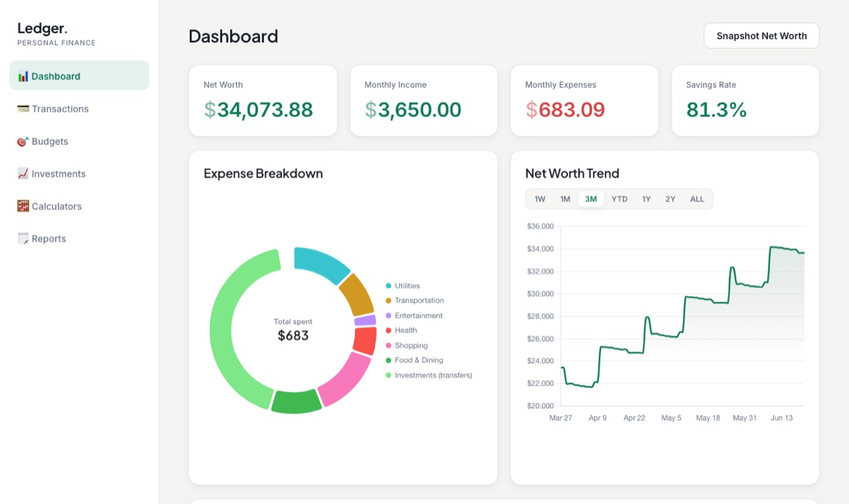Click the red Health donut segment
Screen dimensions: 849x504
click(365, 340)
